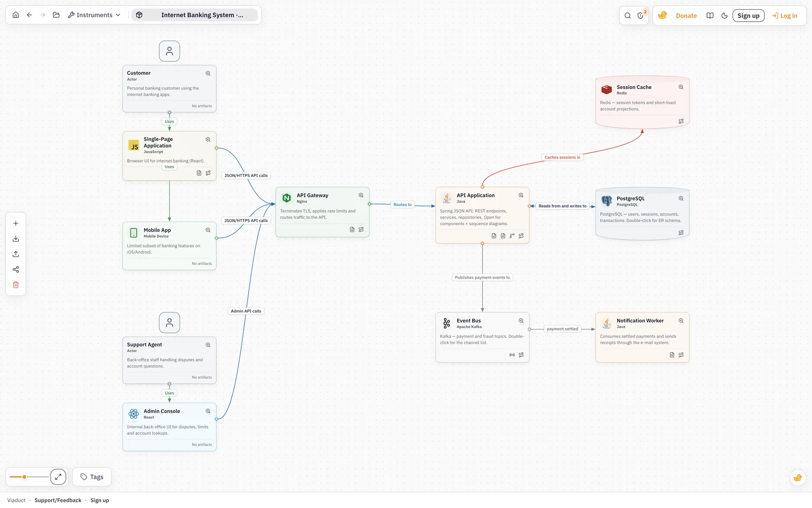Adjust the zoom slider handle
The width and height of the screenshot is (812, 508).
pyautogui.click(x=24, y=477)
